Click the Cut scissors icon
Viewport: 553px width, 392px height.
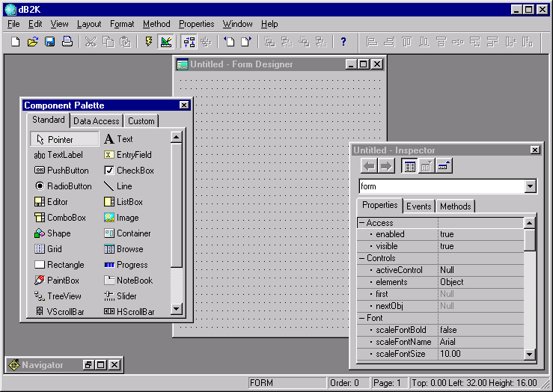pyautogui.click(x=91, y=42)
